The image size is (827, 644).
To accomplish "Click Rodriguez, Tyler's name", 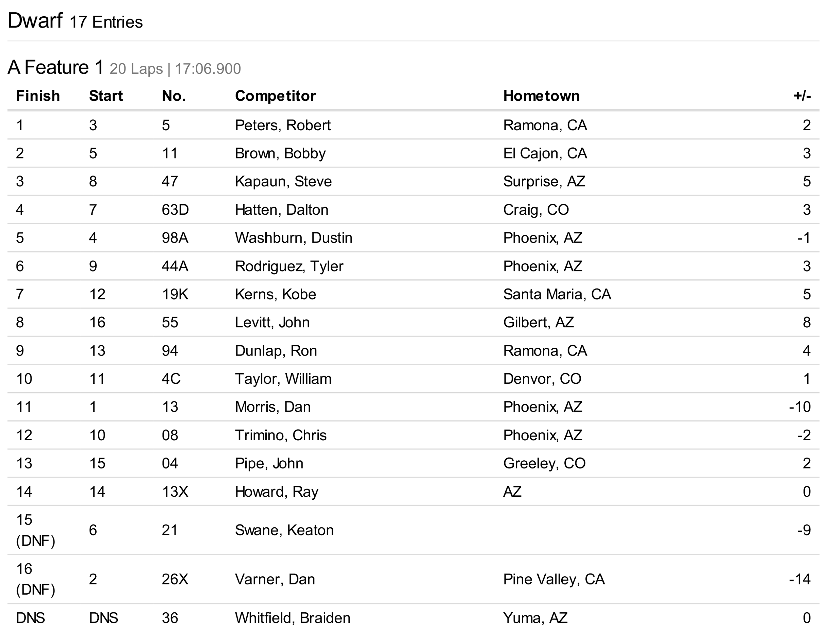I will [x=289, y=266].
